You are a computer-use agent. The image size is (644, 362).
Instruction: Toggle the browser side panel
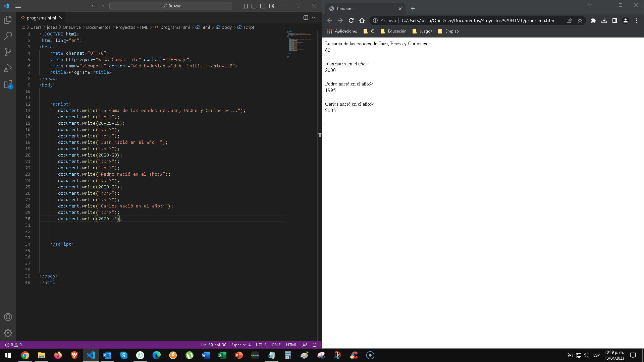click(615, 20)
